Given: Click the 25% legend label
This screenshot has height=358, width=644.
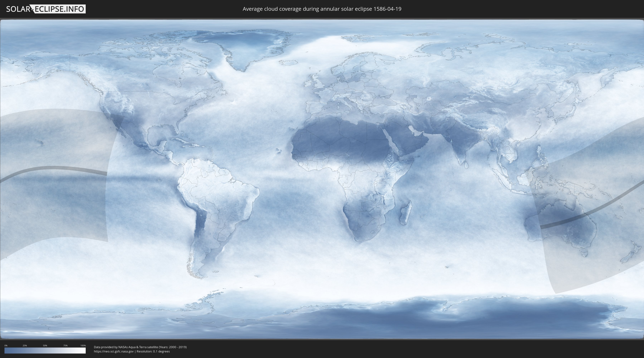Looking at the screenshot, I should [x=25, y=345].
